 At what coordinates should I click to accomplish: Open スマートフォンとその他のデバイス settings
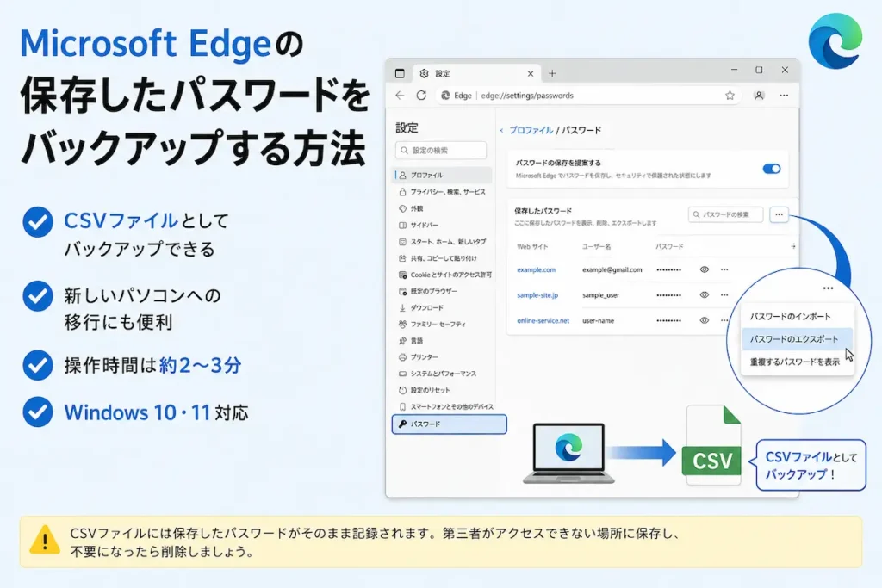(x=445, y=406)
